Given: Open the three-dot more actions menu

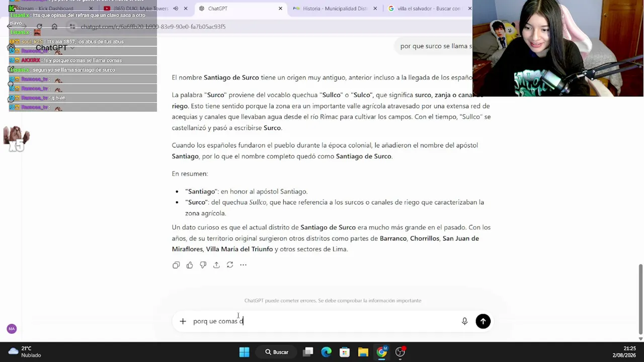Looking at the screenshot, I should click(x=243, y=265).
